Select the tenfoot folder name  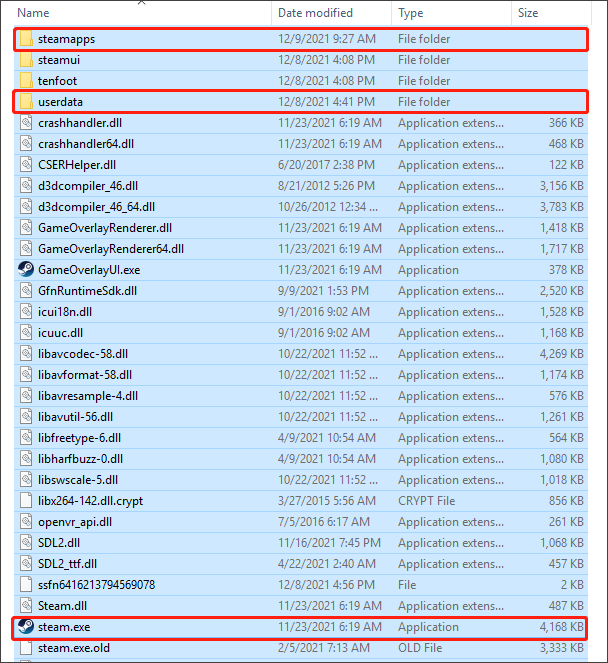[x=58, y=81]
